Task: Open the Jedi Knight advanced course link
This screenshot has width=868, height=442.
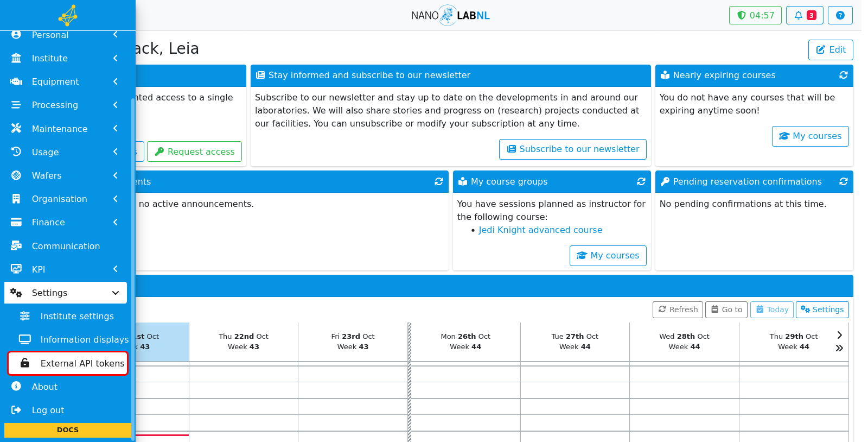Action: coord(540,230)
